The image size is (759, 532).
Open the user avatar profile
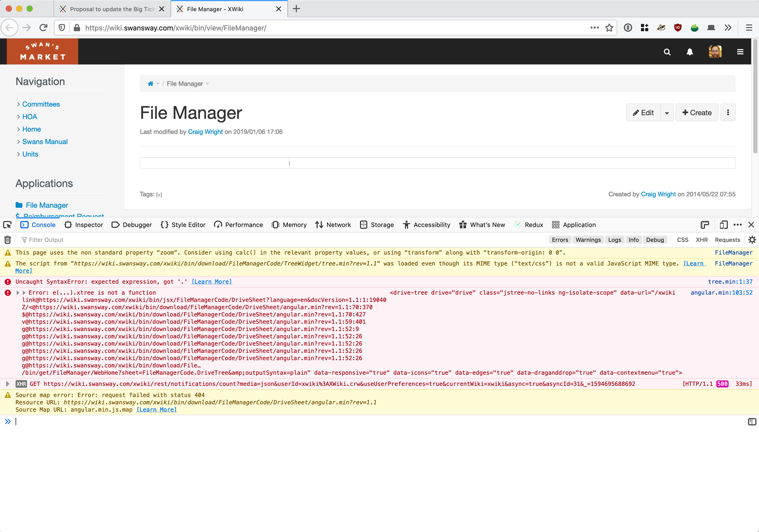coord(715,52)
